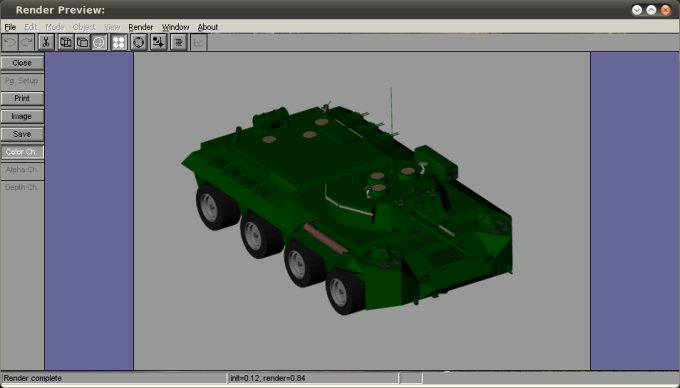Viewport: 680px width, 388px height.
Task: Click the rendered armored vehicle image
Action: (347, 202)
